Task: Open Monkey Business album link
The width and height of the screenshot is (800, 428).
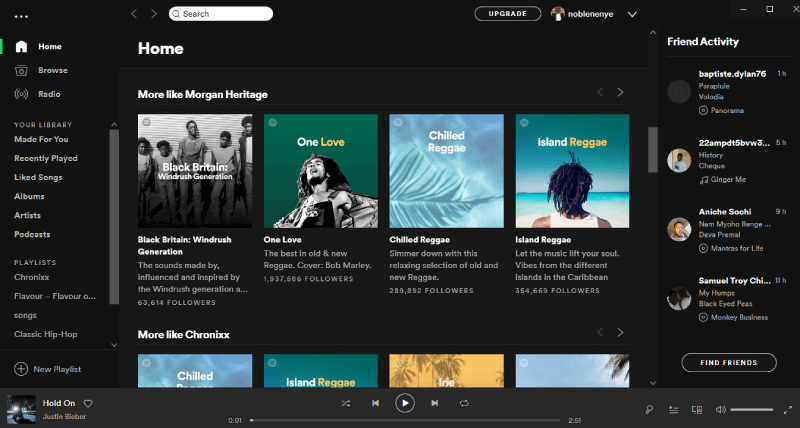Action: click(x=739, y=317)
